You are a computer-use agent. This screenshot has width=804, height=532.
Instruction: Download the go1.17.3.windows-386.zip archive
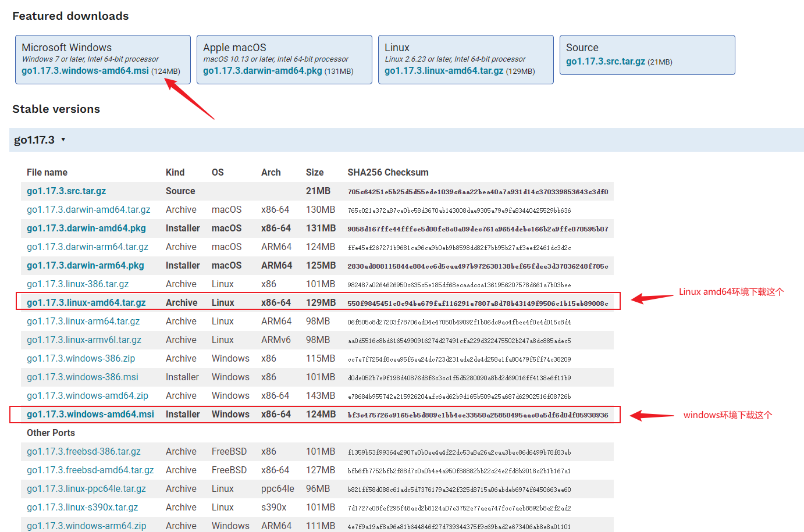coord(81,359)
